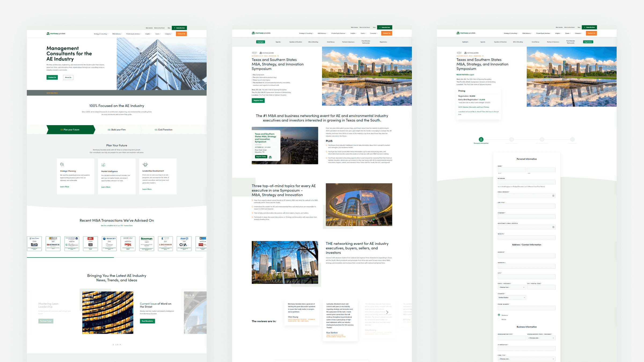This screenshot has width=644, height=362.
Task: Select the Mobile phone radio button
Action: coord(499,319)
